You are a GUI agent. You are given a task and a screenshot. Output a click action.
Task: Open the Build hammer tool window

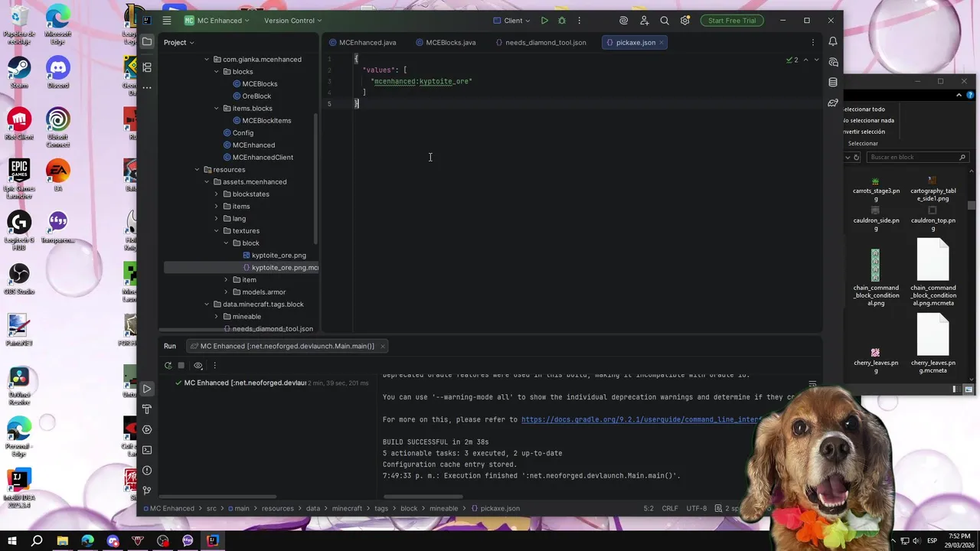pos(147,409)
